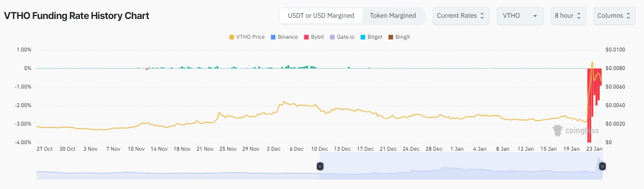Toggle Gate.io legend entry

click(x=342, y=37)
